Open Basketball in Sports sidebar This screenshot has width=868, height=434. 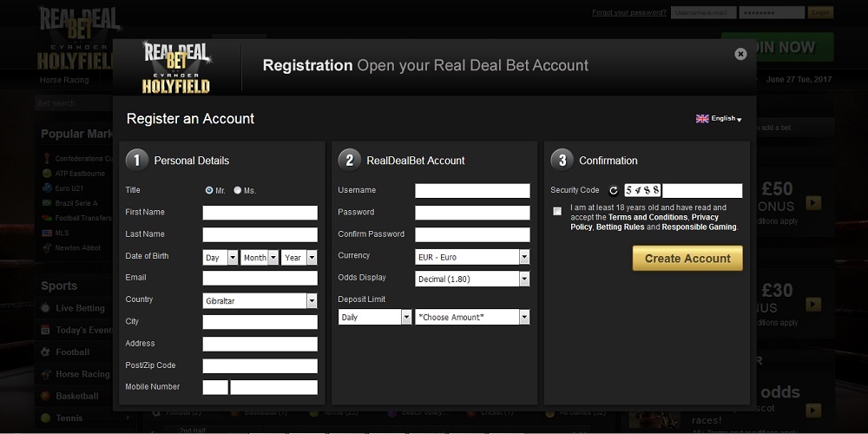77,397
